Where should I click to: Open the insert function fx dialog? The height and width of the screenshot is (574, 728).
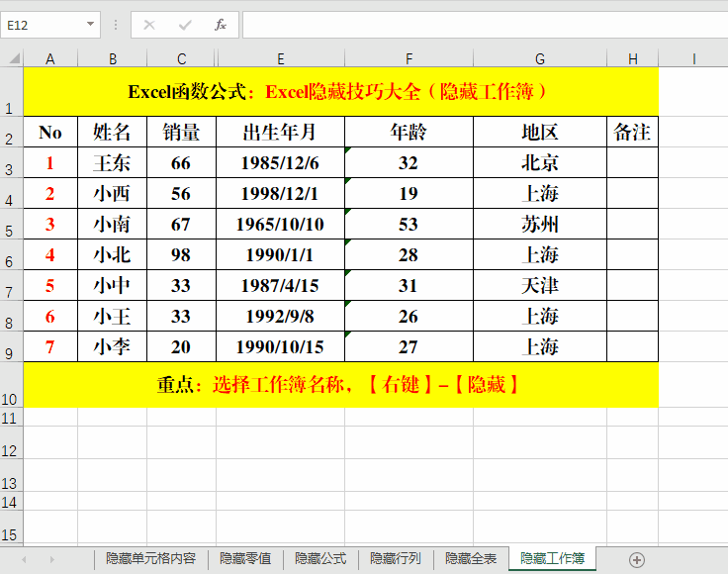click(221, 25)
